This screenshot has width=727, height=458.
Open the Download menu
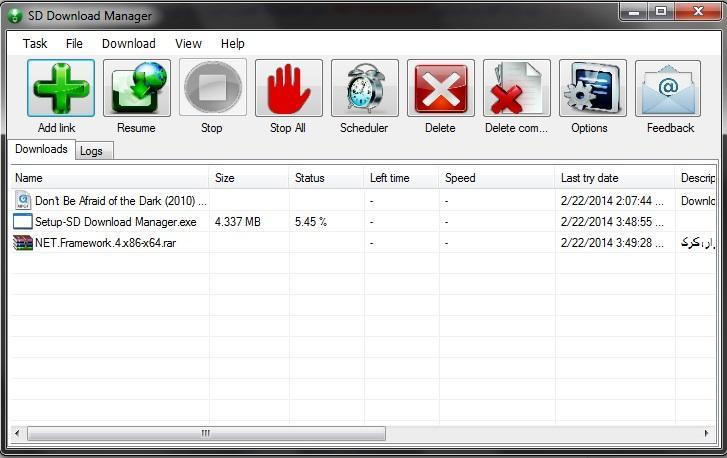tap(128, 44)
